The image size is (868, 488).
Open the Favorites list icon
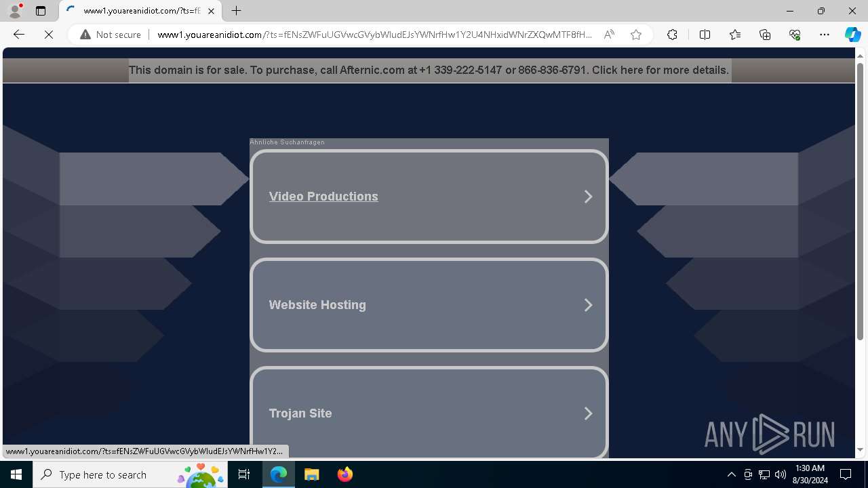point(735,35)
